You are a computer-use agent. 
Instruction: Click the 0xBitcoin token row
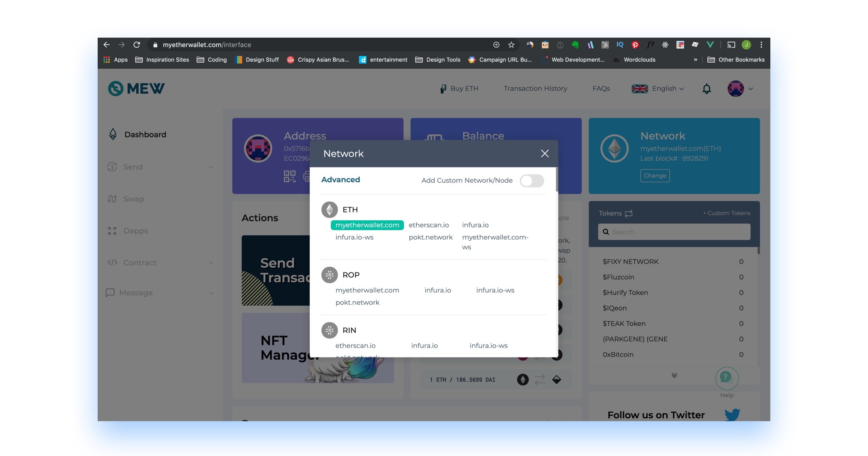[673, 354]
